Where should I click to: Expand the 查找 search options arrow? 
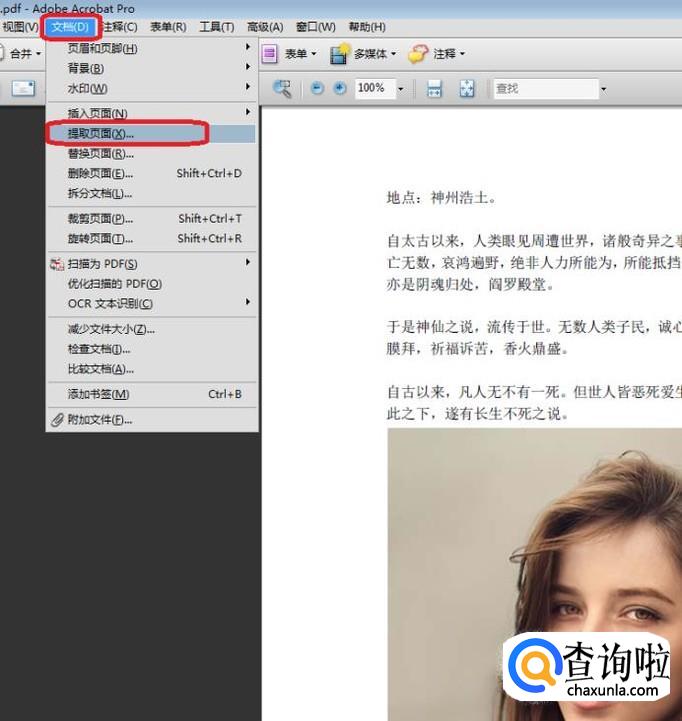[603, 89]
